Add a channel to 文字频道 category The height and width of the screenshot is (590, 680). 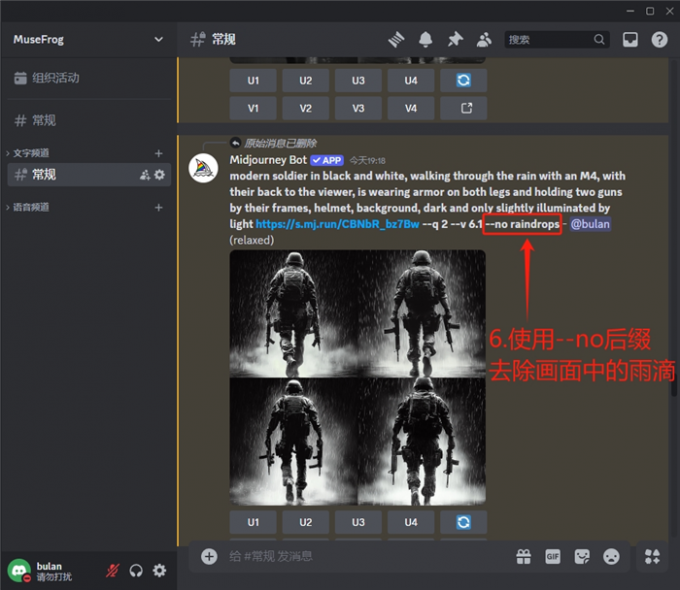[x=159, y=153]
